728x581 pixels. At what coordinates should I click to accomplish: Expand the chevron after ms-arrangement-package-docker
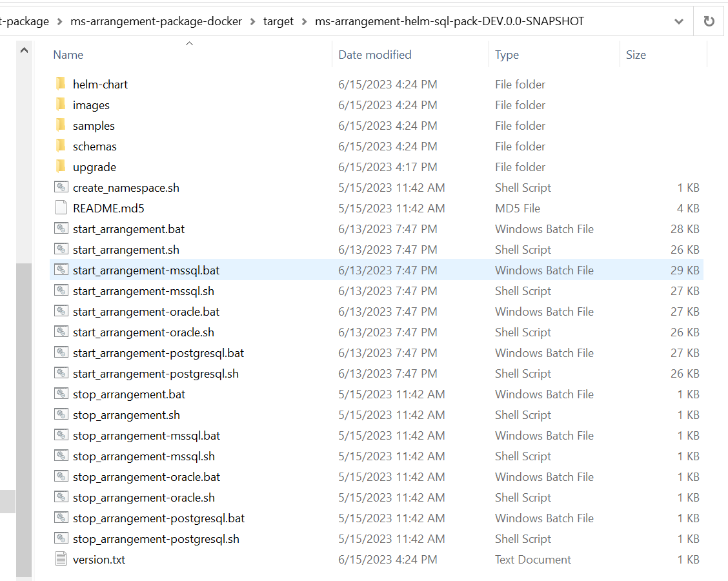(253, 21)
